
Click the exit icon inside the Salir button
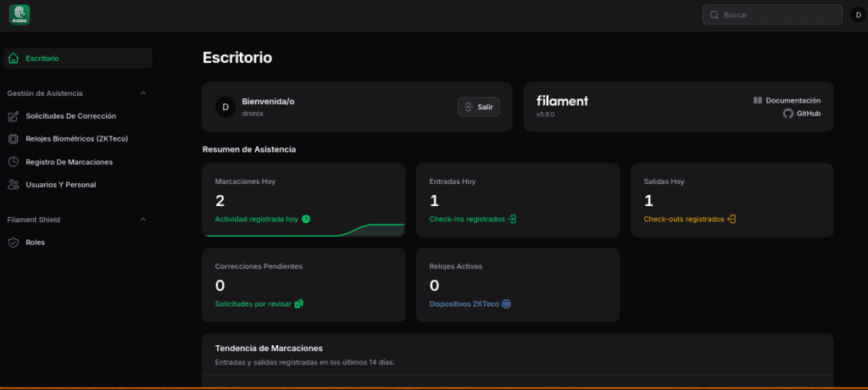pyautogui.click(x=470, y=107)
